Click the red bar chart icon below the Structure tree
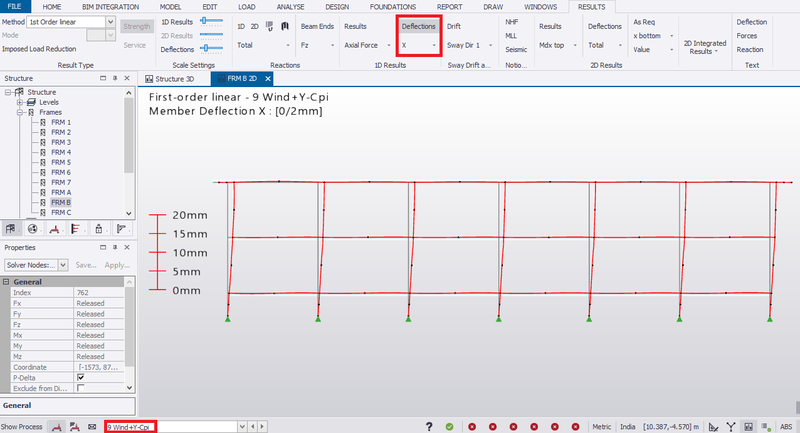 (76, 229)
